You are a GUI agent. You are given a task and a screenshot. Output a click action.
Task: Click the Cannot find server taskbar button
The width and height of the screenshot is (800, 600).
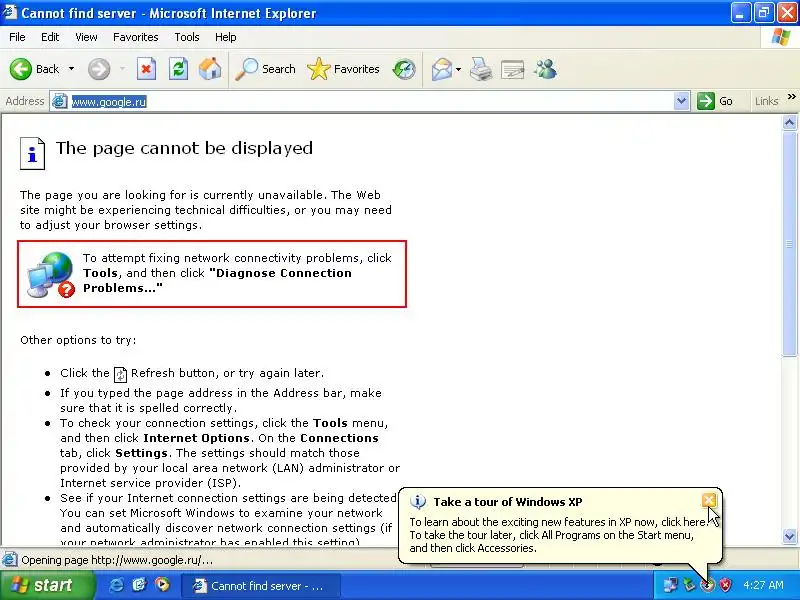(x=261, y=586)
